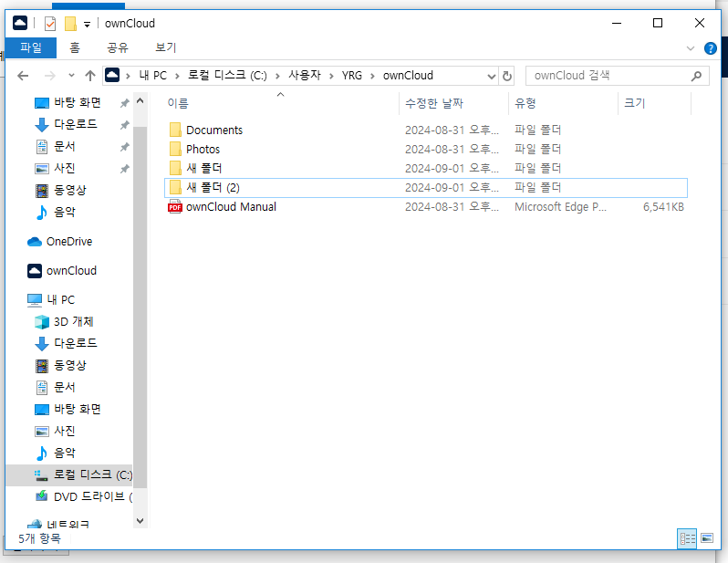Select 내 PC in the address path

pyautogui.click(x=152, y=75)
